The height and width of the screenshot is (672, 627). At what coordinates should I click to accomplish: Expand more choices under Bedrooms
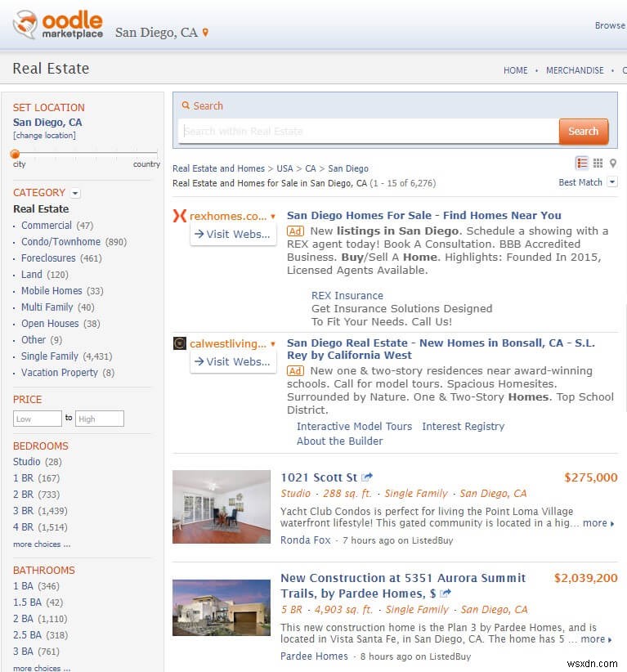point(42,544)
